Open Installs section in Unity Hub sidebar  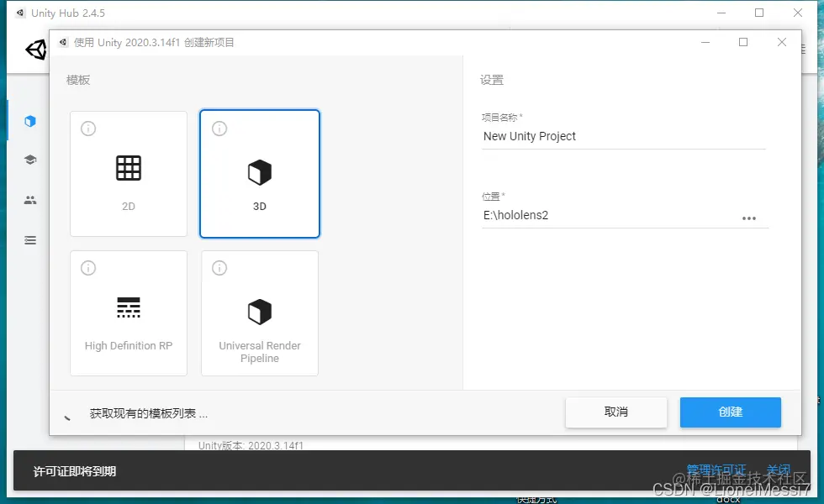tap(30, 240)
